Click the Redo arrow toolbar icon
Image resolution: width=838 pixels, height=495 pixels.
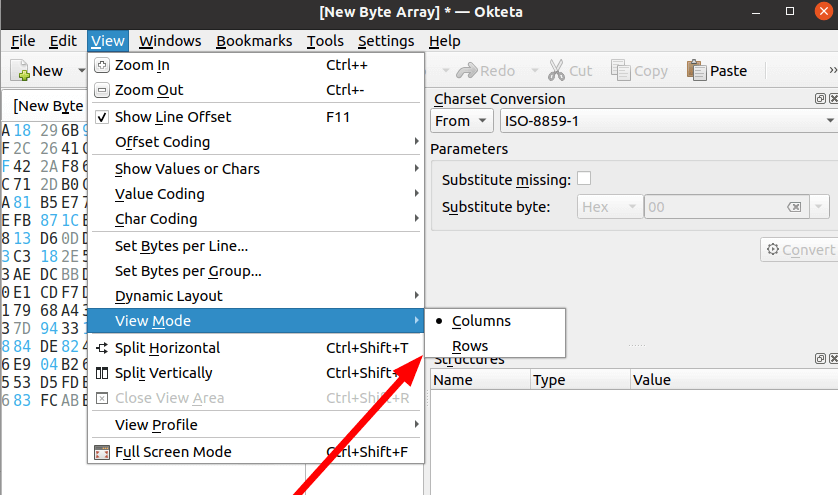coord(467,71)
